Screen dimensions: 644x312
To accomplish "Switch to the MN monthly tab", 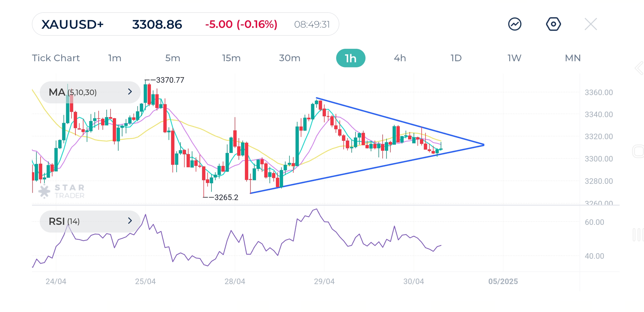I will click(572, 58).
